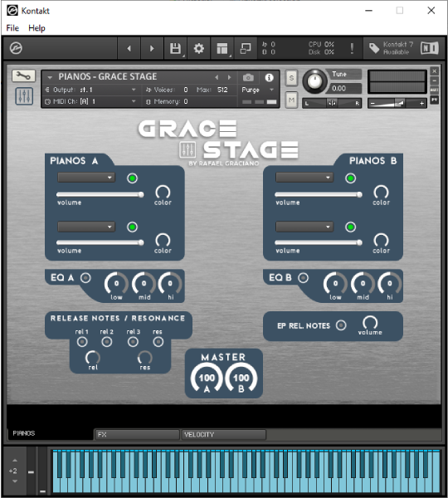Click mixer icon beside Grace Stage logo
Screen dimensions: 448x498
187,149
